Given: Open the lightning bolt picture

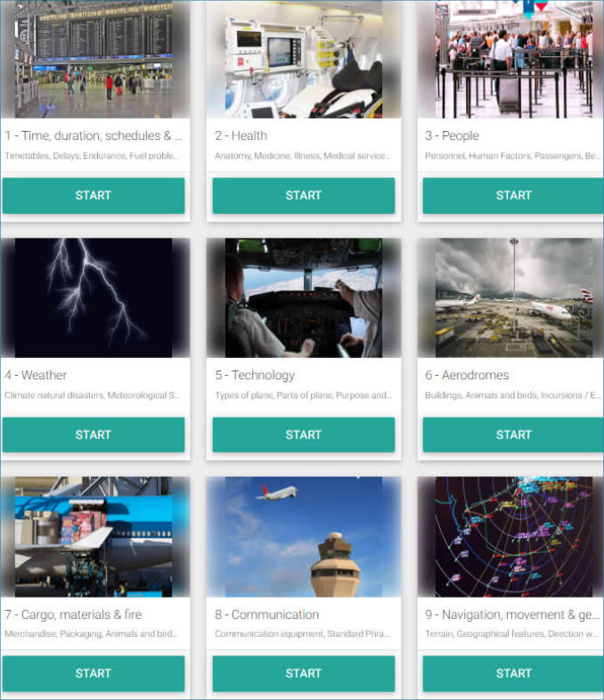Looking at the screenshot, I should pyautogui.click(x=95, y=297).
